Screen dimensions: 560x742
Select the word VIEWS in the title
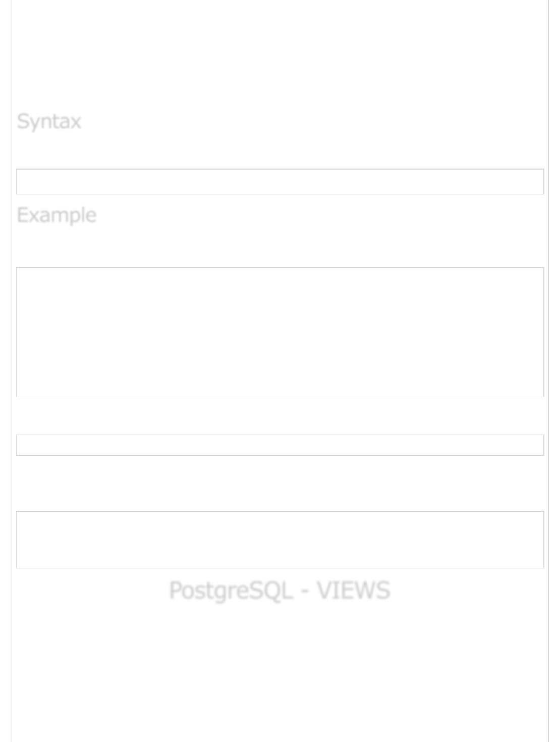[354, 590]
